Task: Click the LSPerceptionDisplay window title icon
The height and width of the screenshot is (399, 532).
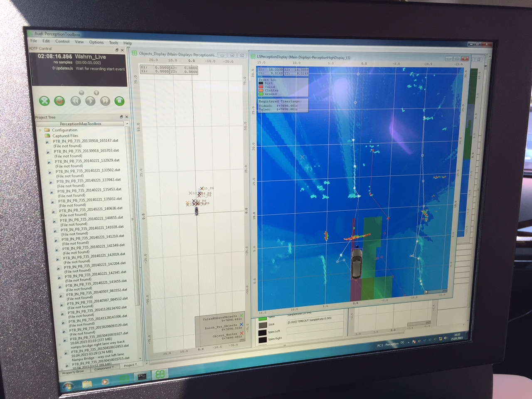Action: tap(253, 56)
